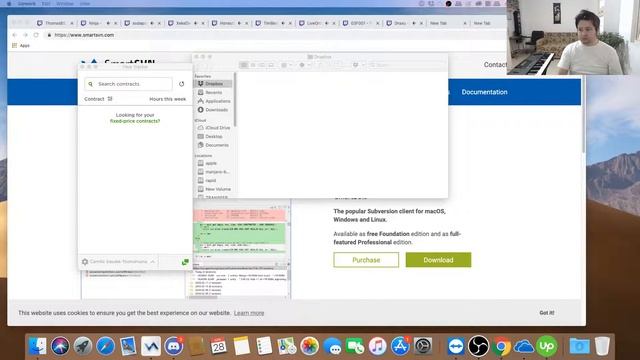Dismiss cookies with Got it!

pos(547,313)
